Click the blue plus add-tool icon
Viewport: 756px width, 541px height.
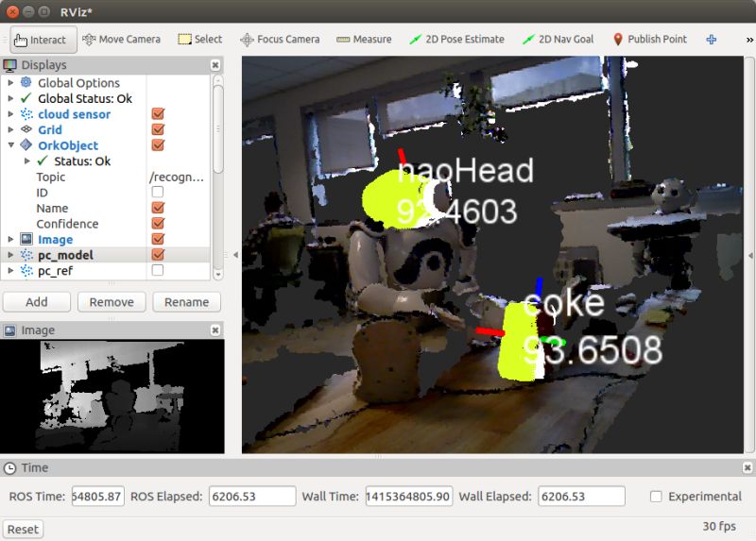pyautogui.click(x=712, y=40)
